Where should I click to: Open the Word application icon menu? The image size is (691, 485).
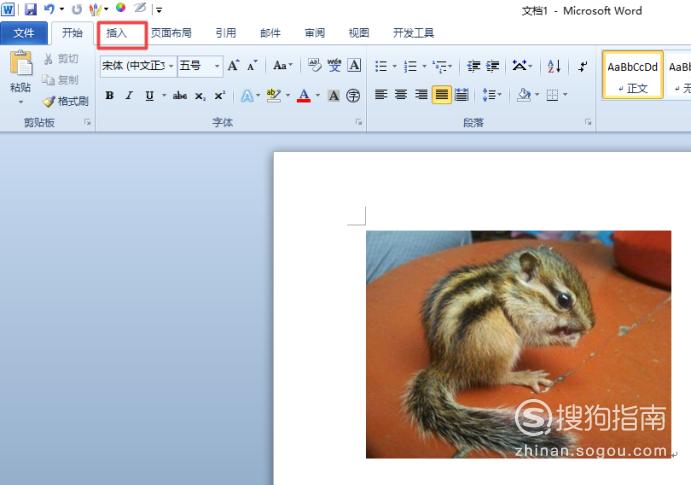(8, 9)
